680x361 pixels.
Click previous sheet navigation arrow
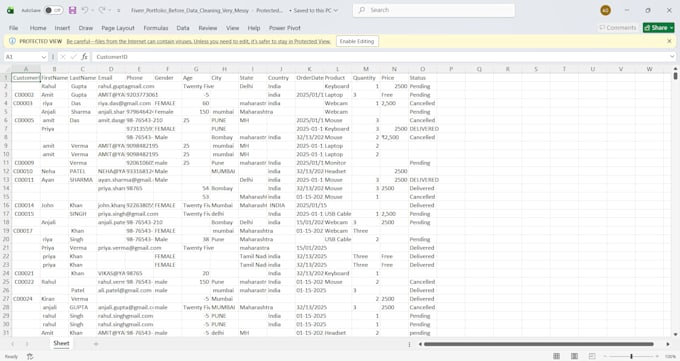click(12, 344)
